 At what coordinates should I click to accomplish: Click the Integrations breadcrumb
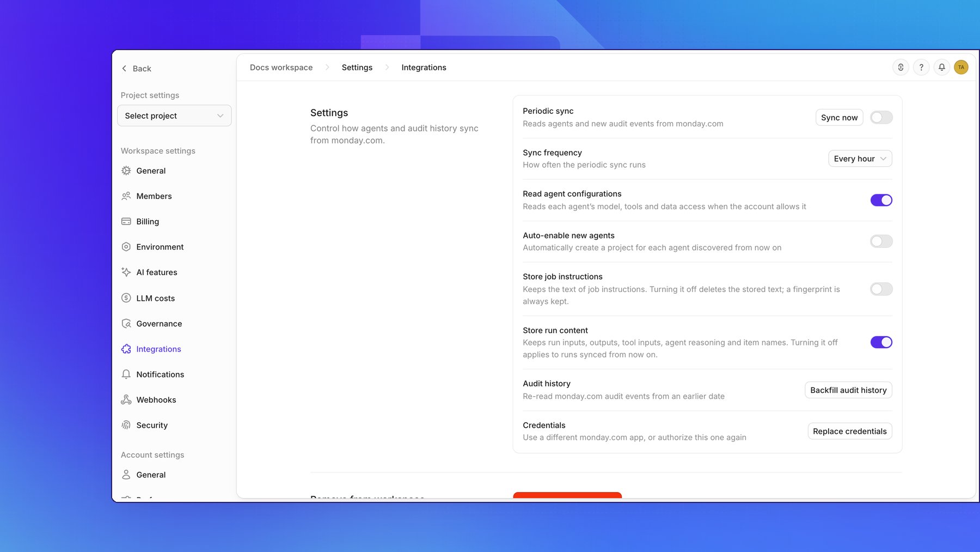pyautogui.click(x=424, y=68)
